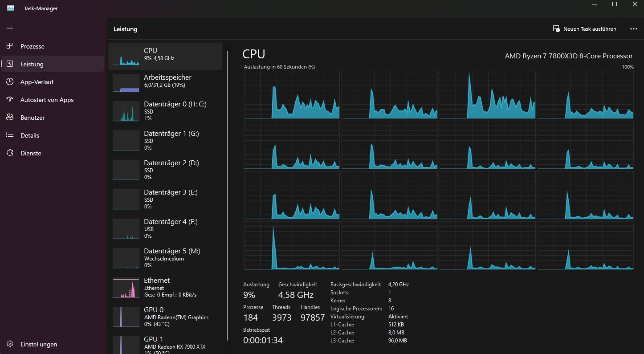The height and width of the screenshot is (354, 644).
Task: Select the Ethernet entry
Action: point(165,287)
